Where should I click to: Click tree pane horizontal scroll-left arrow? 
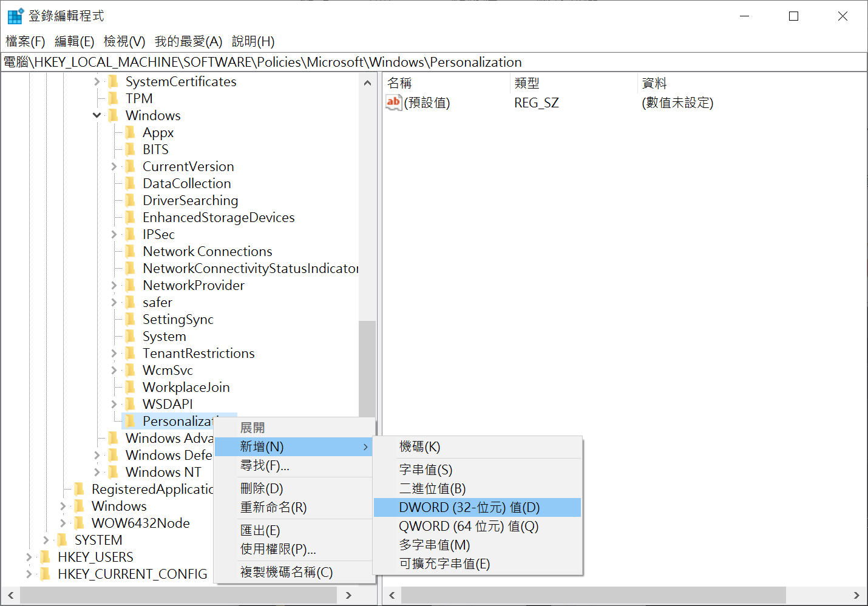(10, 595)
